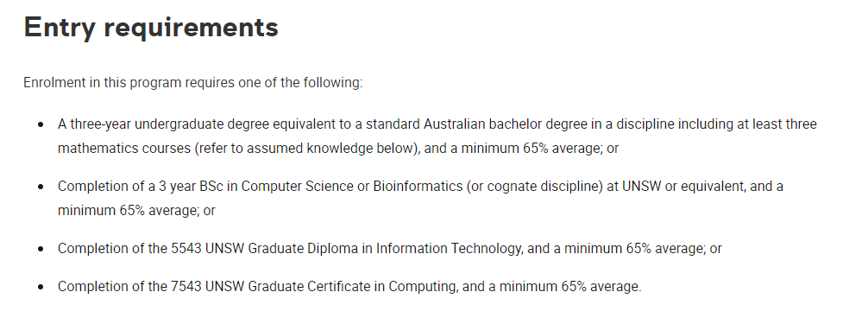Click the third bullet point marker
The image size is (868, 324).
pyautogui.click(x=41, y=249)
